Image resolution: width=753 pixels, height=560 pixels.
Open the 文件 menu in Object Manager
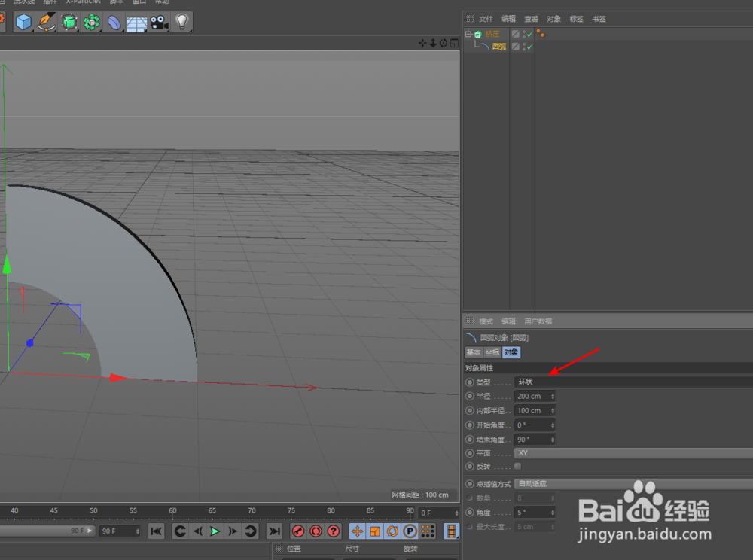pos(486,19)
